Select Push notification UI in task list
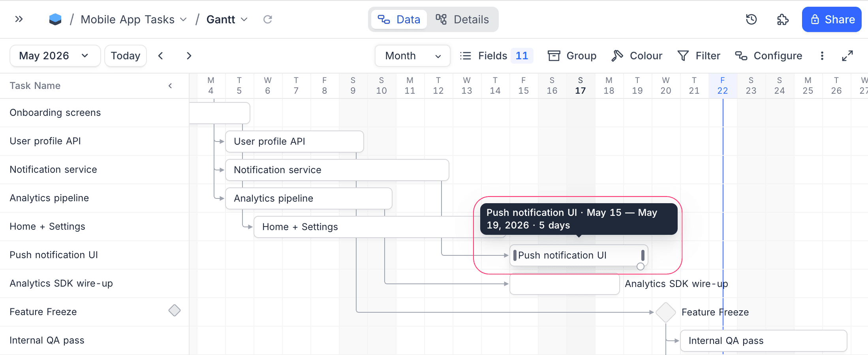 (x=54, y=255)
